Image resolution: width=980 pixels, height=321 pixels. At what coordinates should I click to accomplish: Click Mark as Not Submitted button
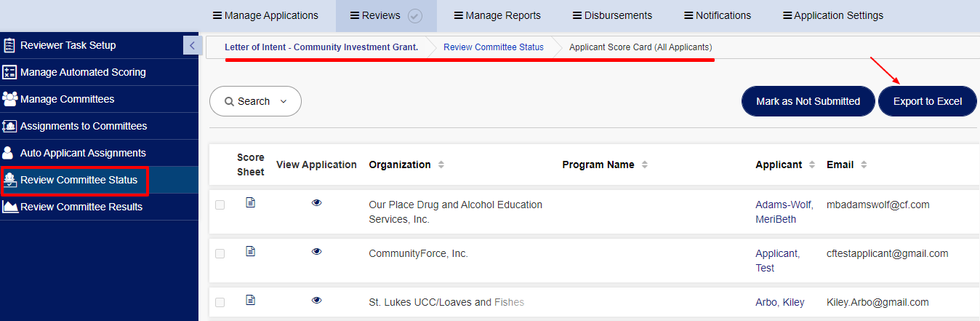tap(808, 101)
